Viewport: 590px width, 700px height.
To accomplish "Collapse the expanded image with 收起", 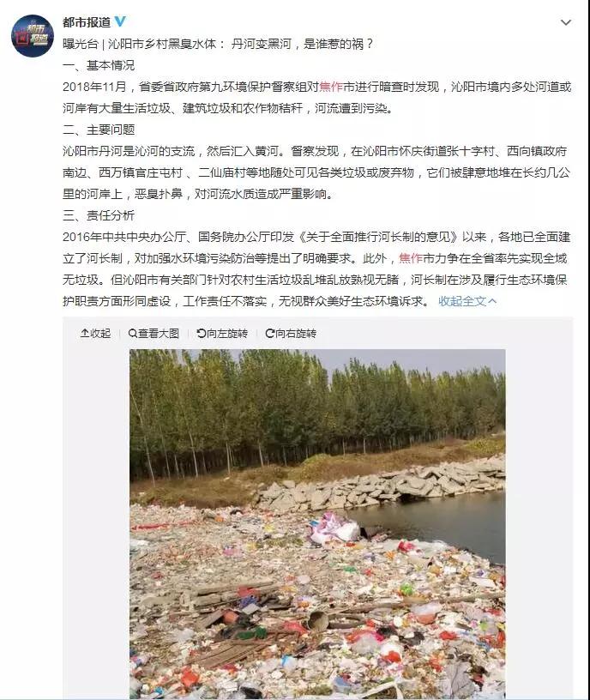I will coord(95,333).
